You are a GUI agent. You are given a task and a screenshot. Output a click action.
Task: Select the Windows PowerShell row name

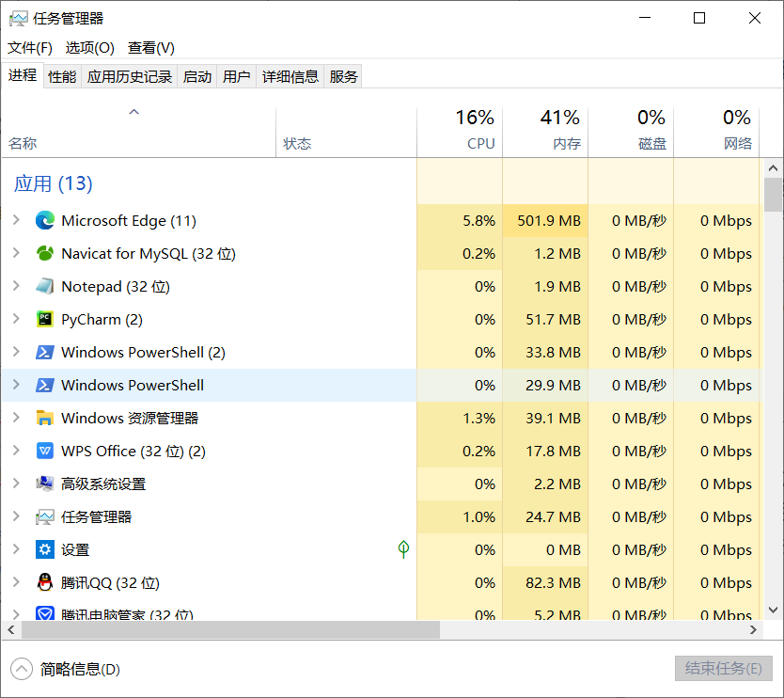133,386
